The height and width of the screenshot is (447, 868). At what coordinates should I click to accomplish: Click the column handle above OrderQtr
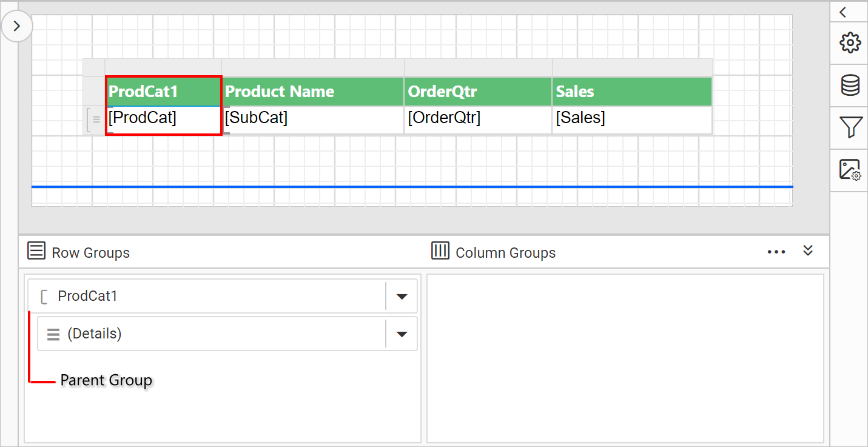point(478,67)
